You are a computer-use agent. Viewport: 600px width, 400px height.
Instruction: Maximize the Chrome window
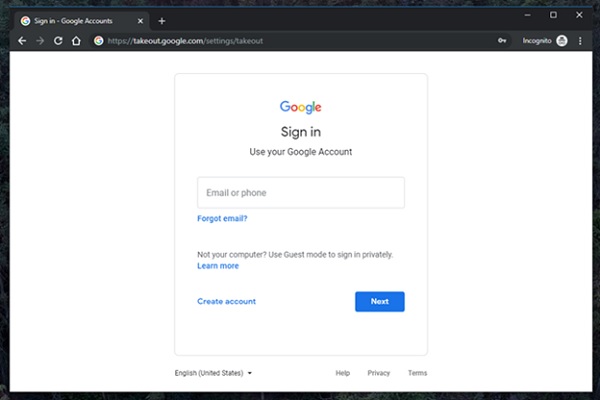553,15
